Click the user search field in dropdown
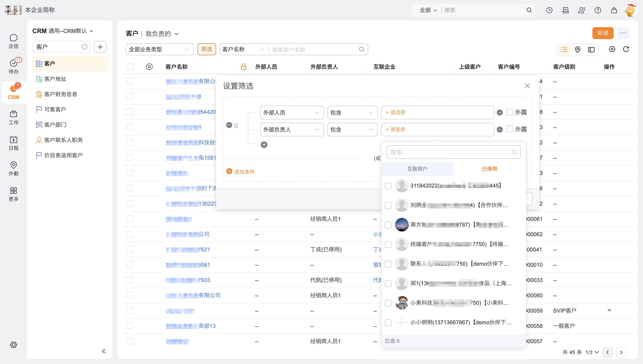 pyautogui.click(x=451, y=152)
